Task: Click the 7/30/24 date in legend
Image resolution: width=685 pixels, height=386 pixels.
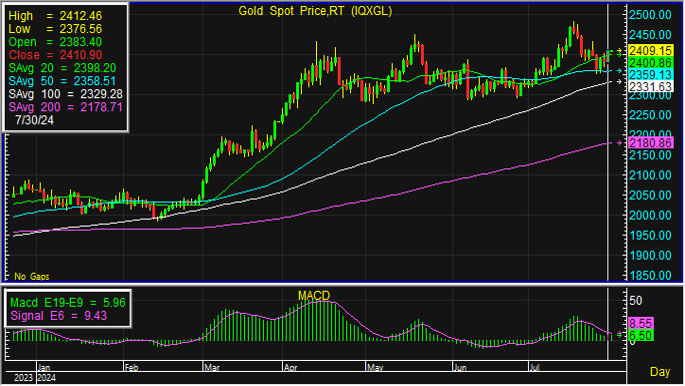Action: (35, 120)
